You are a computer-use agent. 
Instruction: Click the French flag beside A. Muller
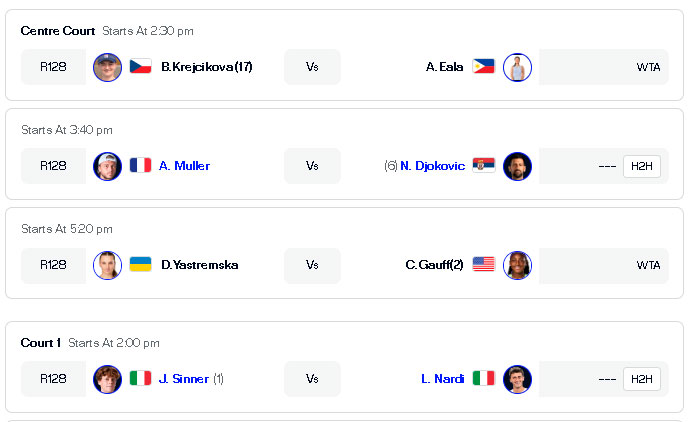pyautogui.click(x=141, y=166)
